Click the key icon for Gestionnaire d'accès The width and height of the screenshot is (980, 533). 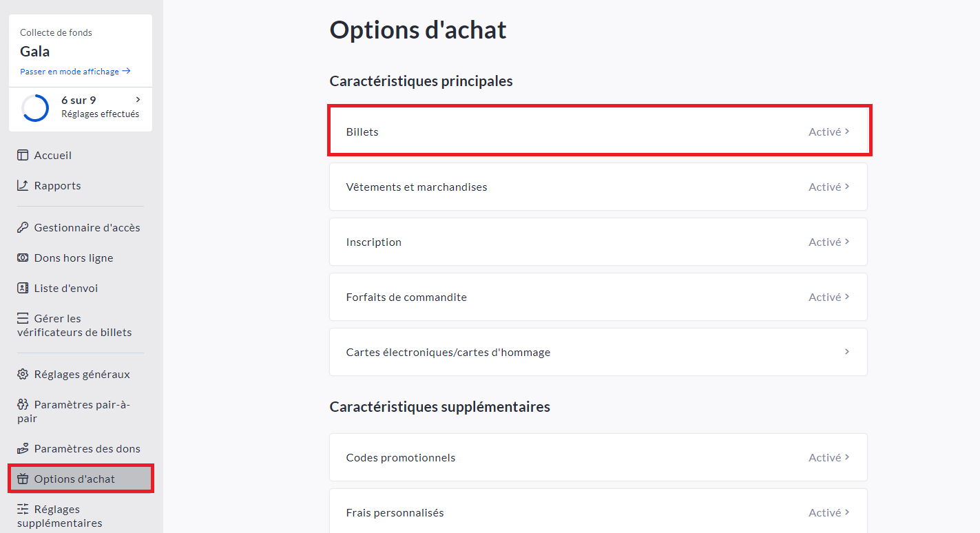[23, 227]
